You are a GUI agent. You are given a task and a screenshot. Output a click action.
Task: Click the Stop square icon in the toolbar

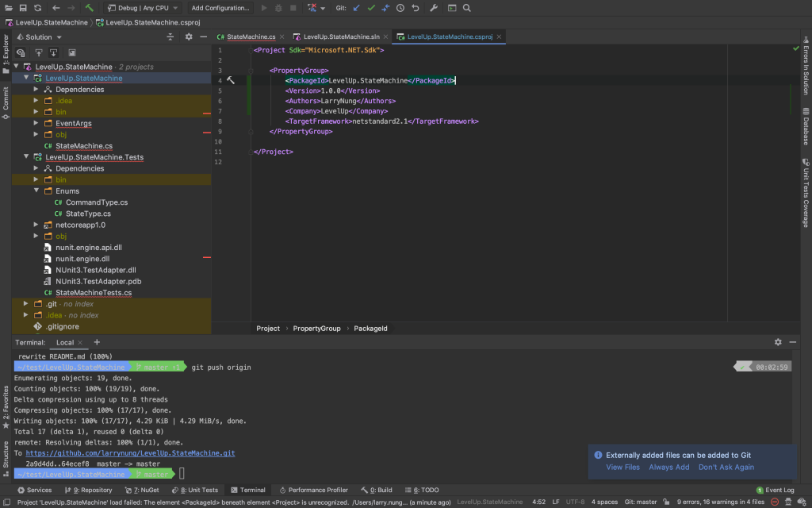[293, 8]
